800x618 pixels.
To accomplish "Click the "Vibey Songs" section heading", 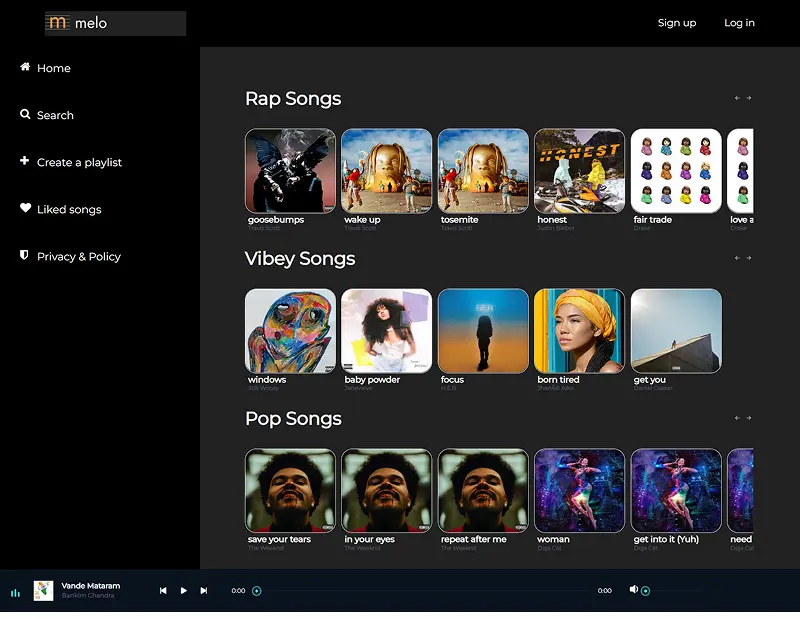I will pyautogui.click(x=300, y=258).
